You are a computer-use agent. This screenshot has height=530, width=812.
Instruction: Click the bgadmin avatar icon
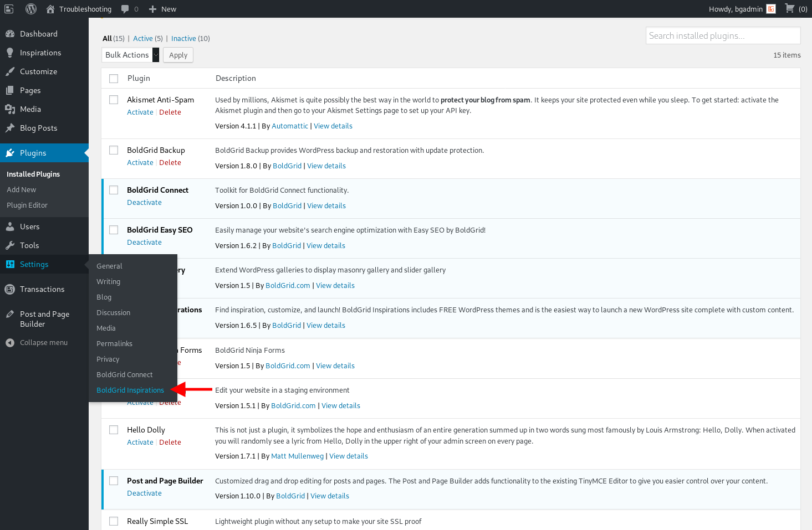click(x=771, y=9)
